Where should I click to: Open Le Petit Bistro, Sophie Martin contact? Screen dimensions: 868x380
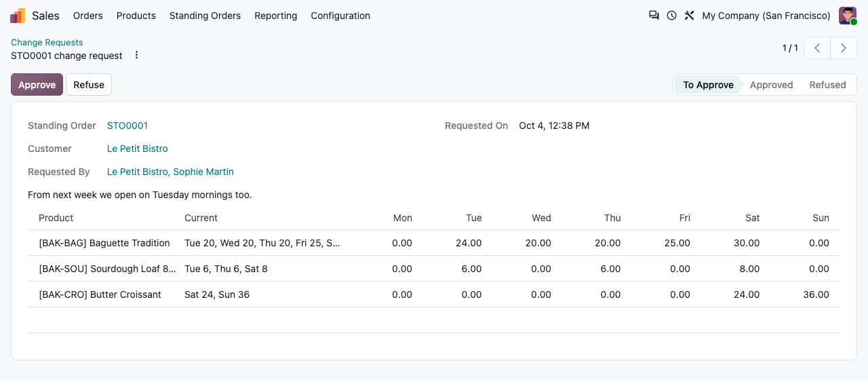(x=170, y=172)
